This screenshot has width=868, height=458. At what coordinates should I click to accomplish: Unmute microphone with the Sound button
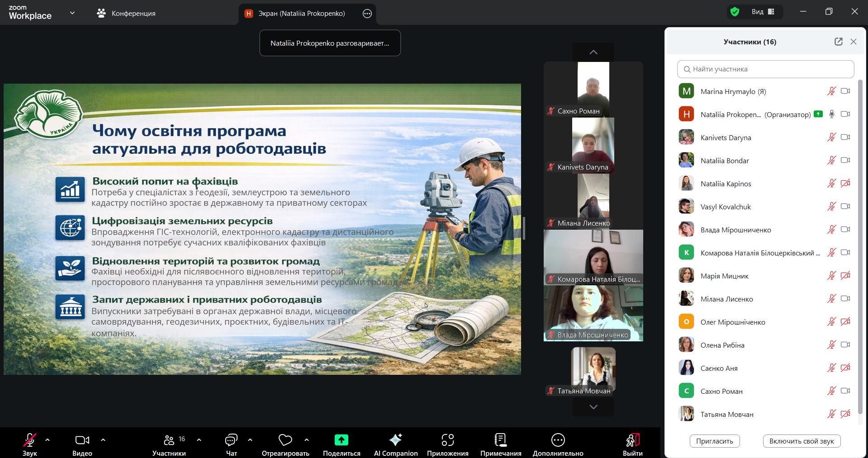[x=30, y=444]
